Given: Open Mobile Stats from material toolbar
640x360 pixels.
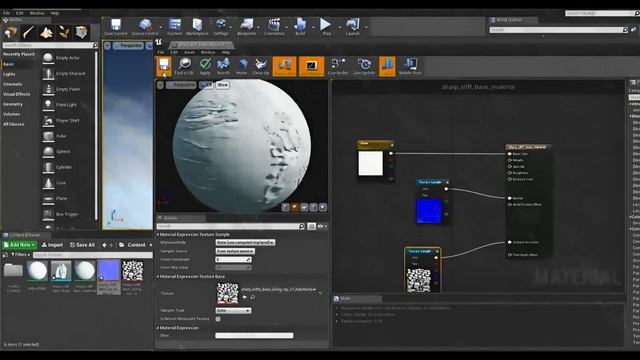Looking at the screenshot, I should (410, 67).
